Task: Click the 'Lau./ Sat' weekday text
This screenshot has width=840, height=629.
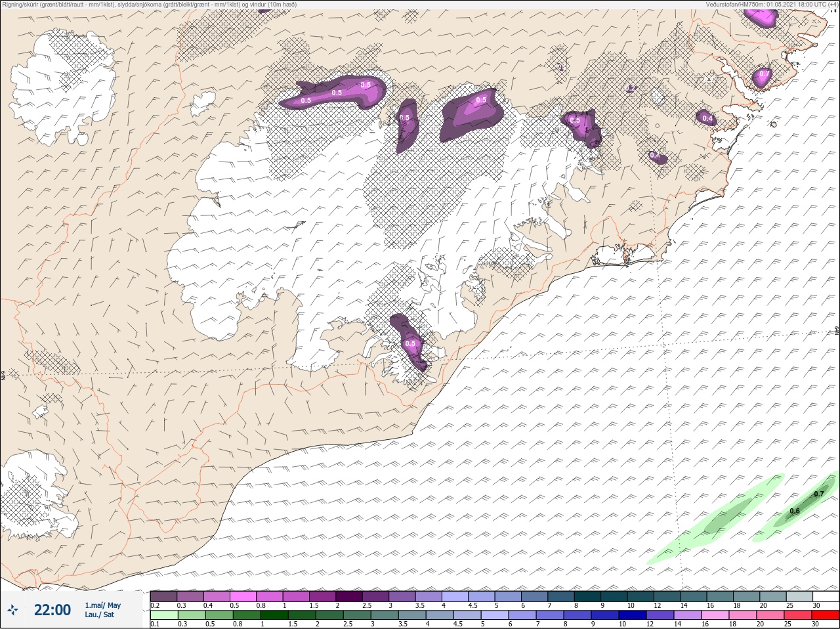Action: (x=99, y=615)
